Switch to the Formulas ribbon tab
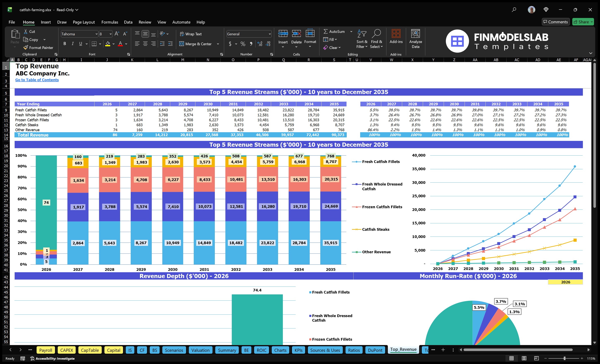The height and width of the screenshot is (364, 600). tap(109, 22)
